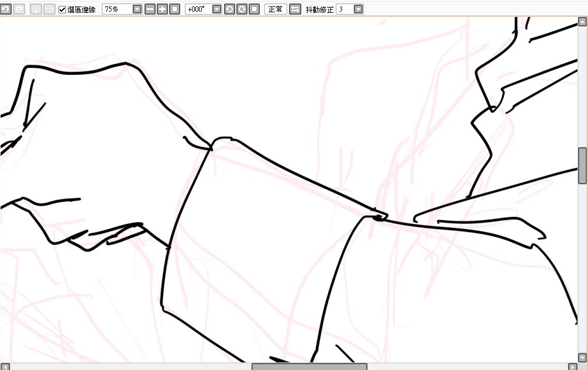Reset the canvas rotation

254,9
